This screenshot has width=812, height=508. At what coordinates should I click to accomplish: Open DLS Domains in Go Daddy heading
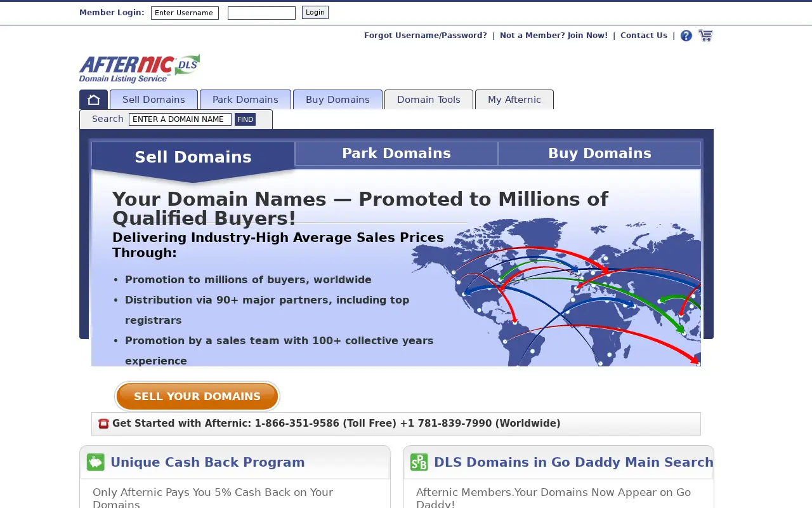573,462
